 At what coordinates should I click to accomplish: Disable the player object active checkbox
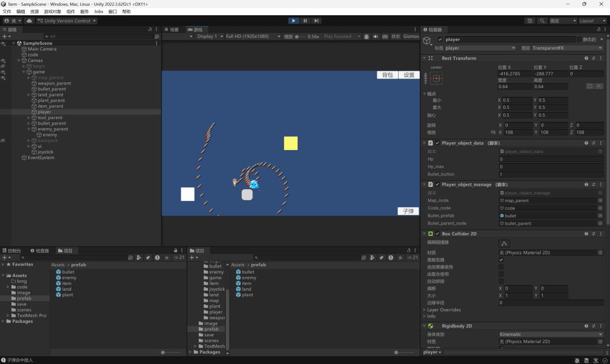click(x=440, y=40)
